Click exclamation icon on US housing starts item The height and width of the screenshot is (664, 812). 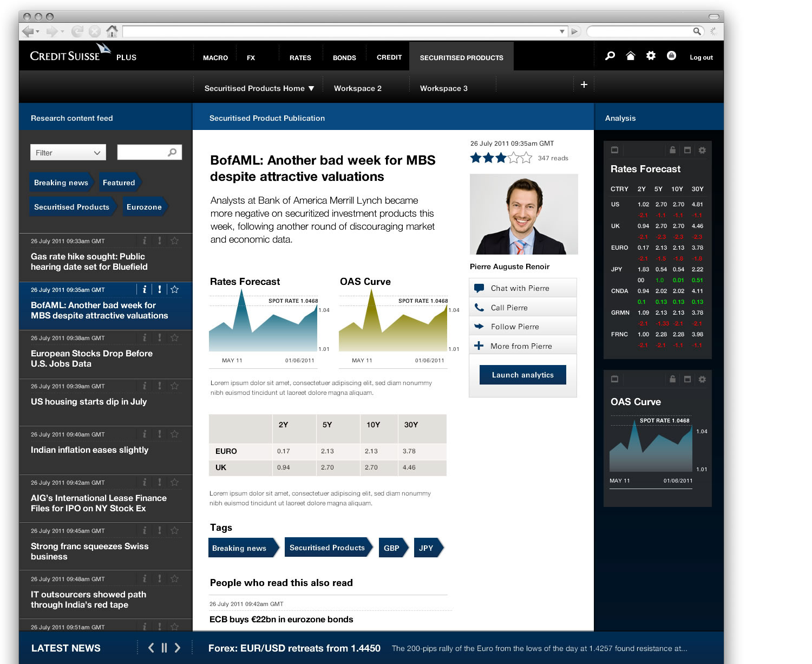coord(160,386)
